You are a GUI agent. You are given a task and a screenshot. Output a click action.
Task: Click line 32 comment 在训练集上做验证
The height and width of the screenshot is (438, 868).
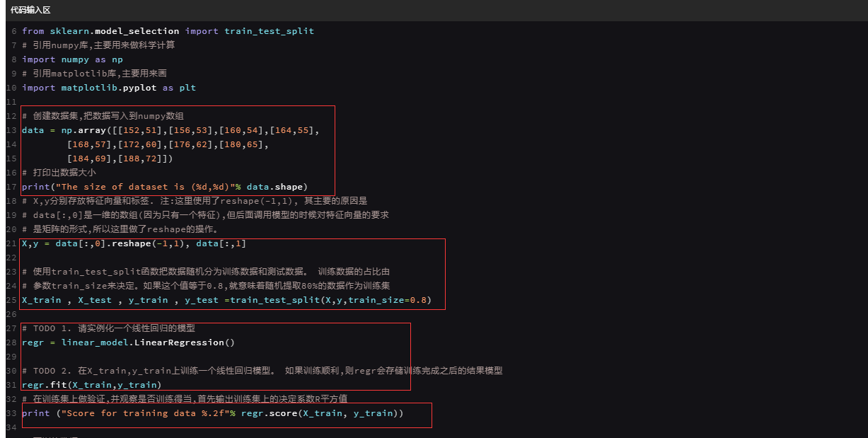tap(185, 399)
